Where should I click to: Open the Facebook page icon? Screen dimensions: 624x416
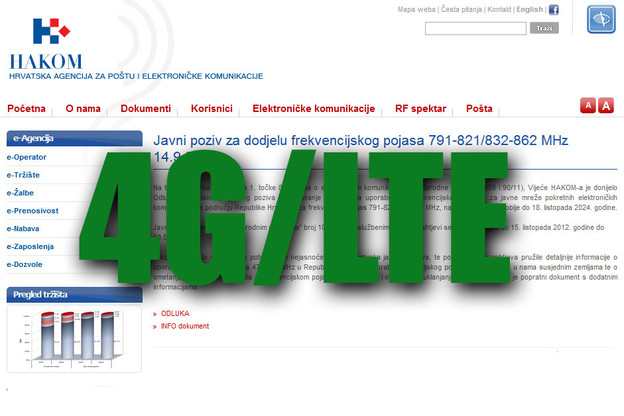(x=554, y=10)
